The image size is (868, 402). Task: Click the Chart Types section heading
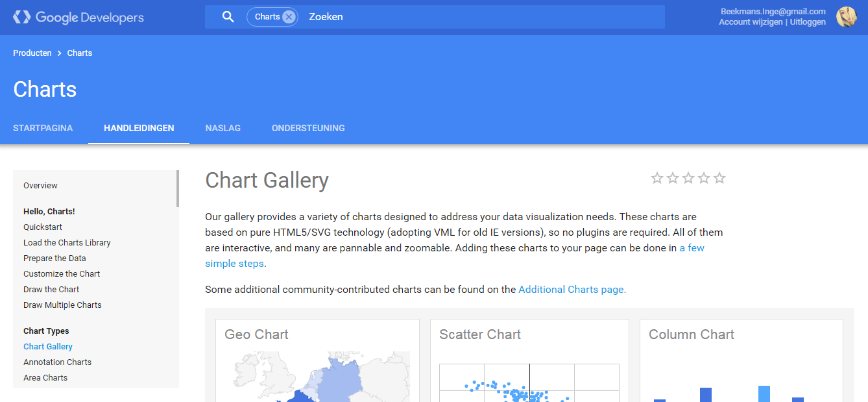click(46, 331)
